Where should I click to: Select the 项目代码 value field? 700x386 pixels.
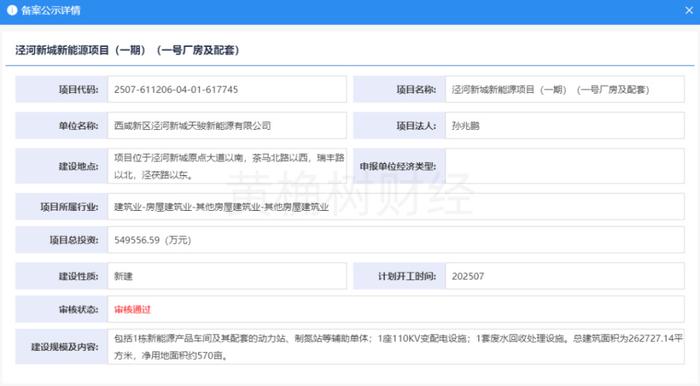(x=227, y=89)
